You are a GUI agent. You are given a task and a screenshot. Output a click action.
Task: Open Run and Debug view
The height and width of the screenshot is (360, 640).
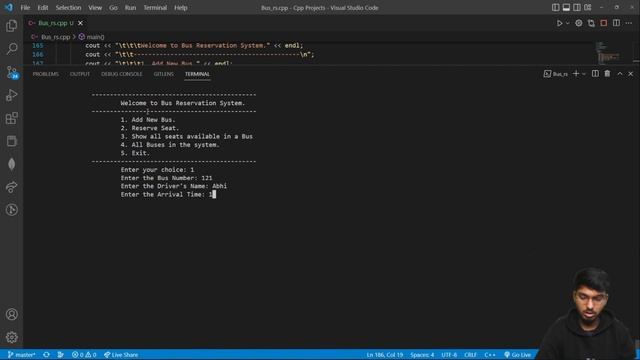click(11, 95)
